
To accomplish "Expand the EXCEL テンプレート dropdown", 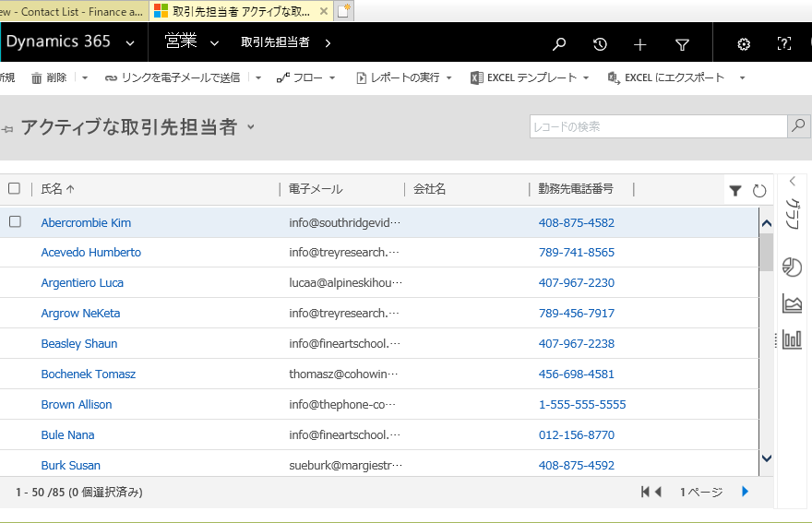I will [x=585, y=78].
